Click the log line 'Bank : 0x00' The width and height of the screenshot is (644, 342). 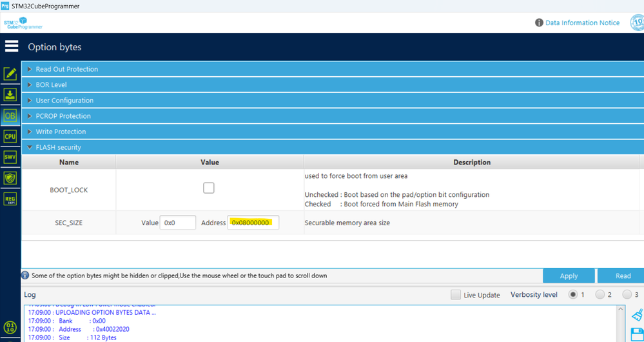point(67,321)
